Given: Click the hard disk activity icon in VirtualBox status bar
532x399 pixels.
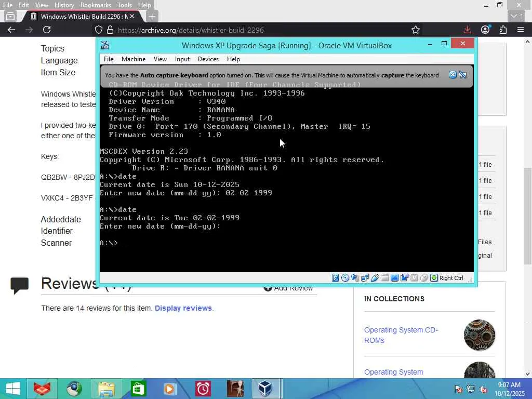Looking at the screenshot, I should point(335,278).
